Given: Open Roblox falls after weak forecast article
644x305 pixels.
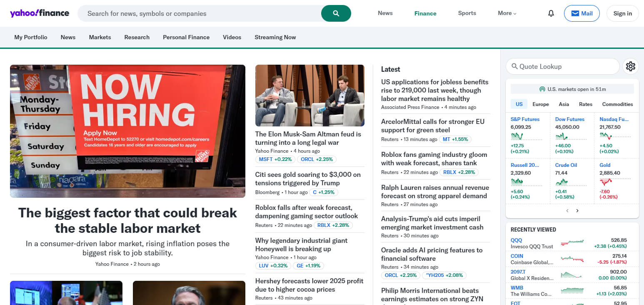Looking at the screenshot, I should click(x=307, y=212).
